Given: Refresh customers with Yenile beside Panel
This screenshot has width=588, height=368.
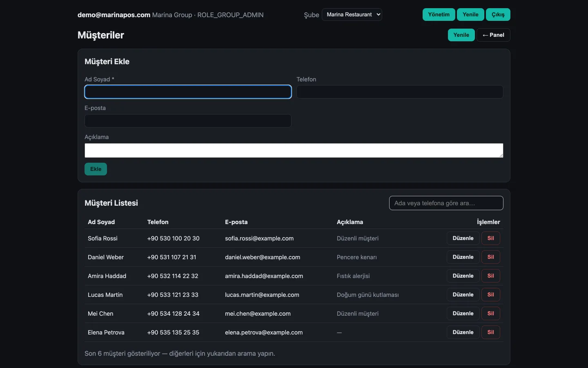Looking at the screenshot, I should coord(461,35).
